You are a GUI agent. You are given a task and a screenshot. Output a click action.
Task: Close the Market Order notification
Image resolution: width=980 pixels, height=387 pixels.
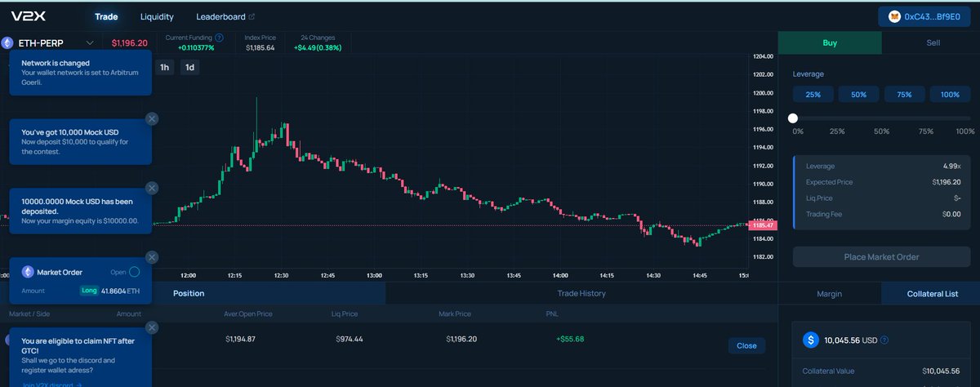[x=152, y=256]
